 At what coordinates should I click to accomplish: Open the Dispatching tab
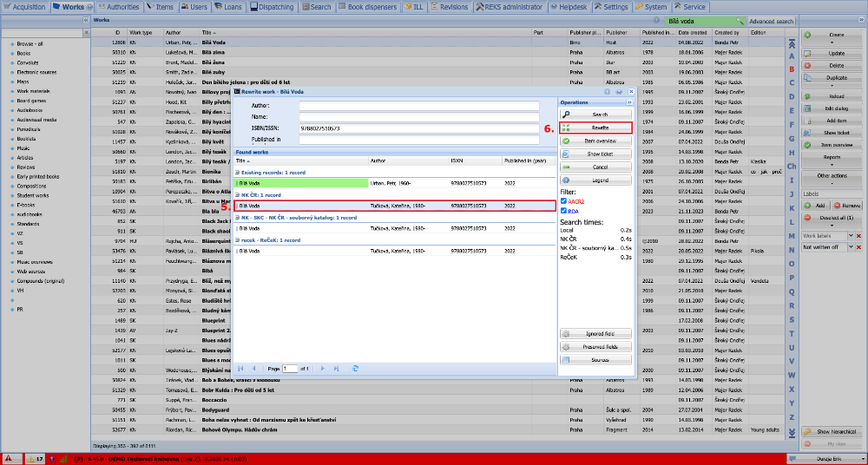point(273,7)
